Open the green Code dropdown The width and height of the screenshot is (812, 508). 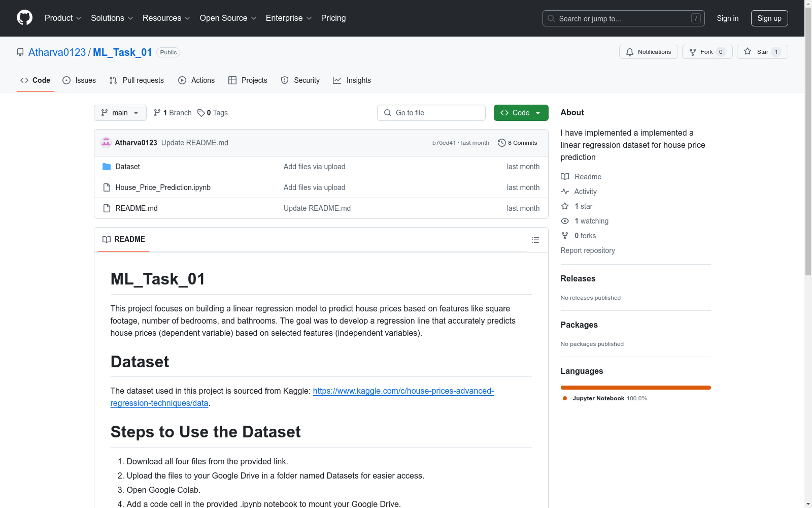[x=521, y=113]
